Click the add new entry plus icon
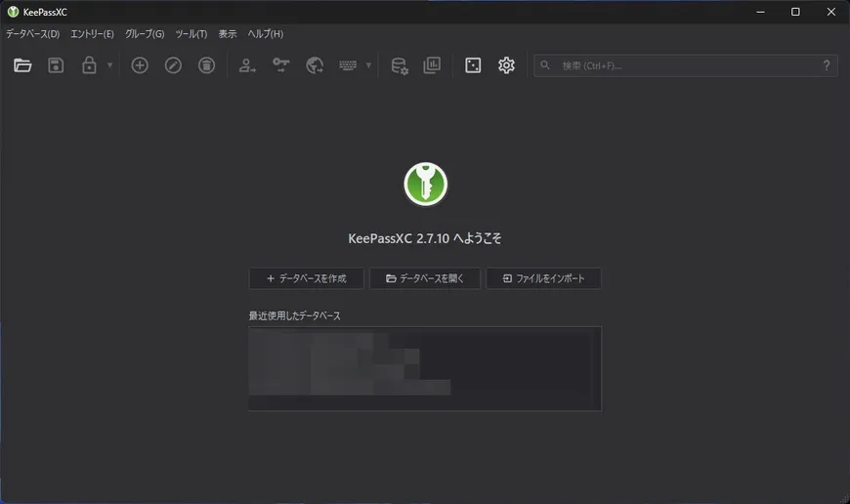The height and width of the screenshot is (504, 850). 140,65
